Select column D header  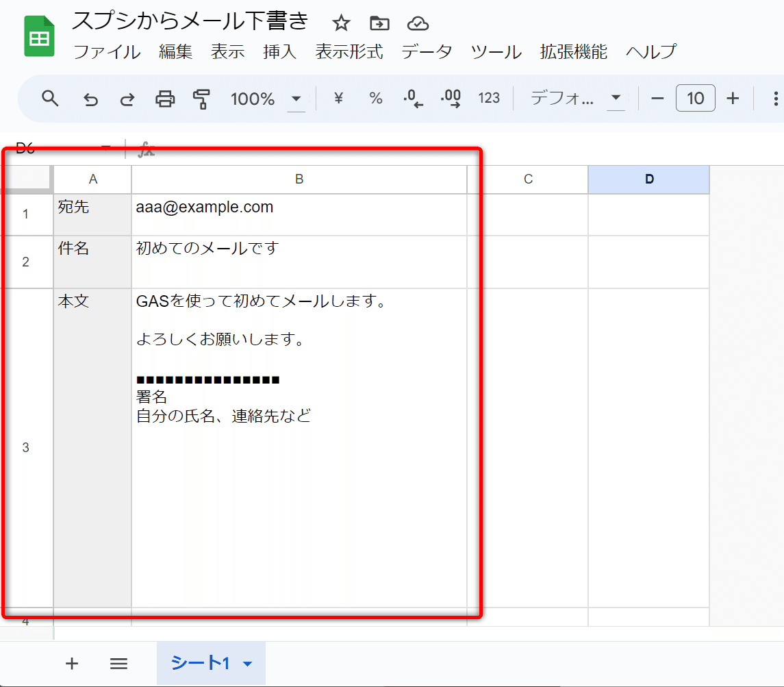pos(649,179)
